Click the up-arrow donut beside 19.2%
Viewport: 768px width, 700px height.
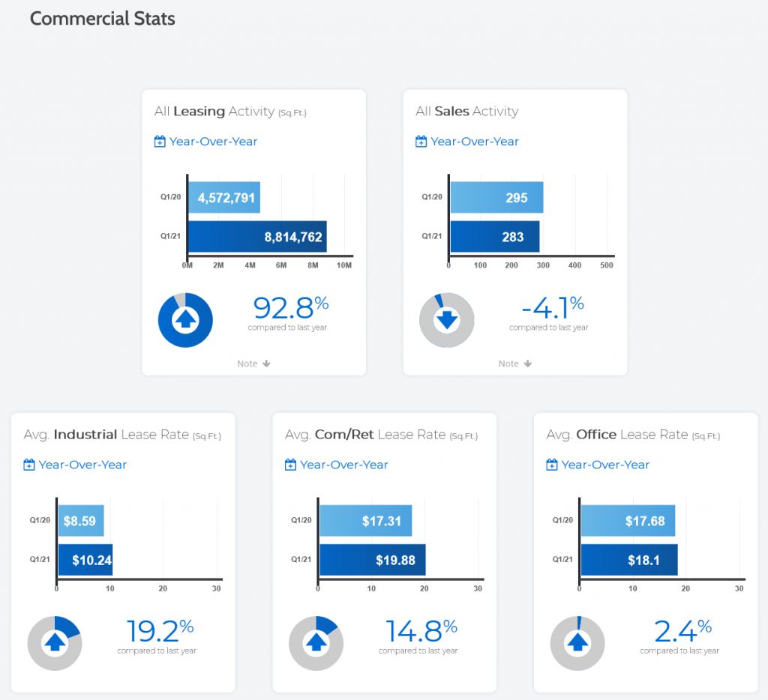[55, 643]
